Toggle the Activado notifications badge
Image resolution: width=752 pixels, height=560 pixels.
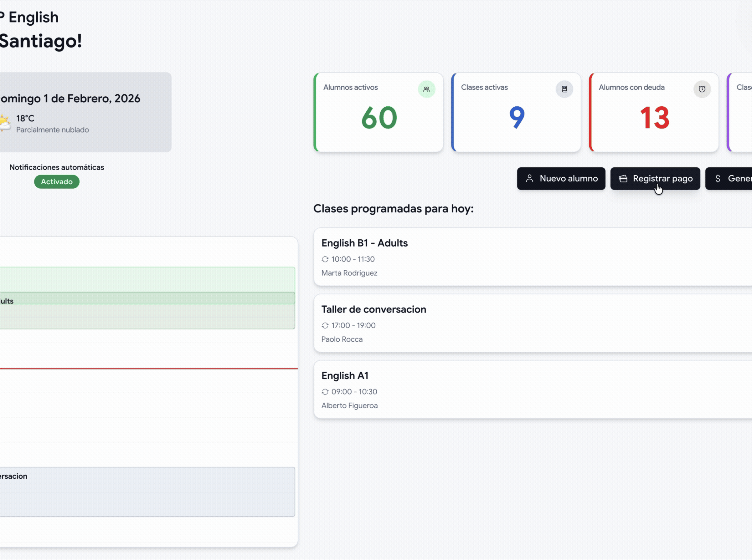click(x=57, y=182)
